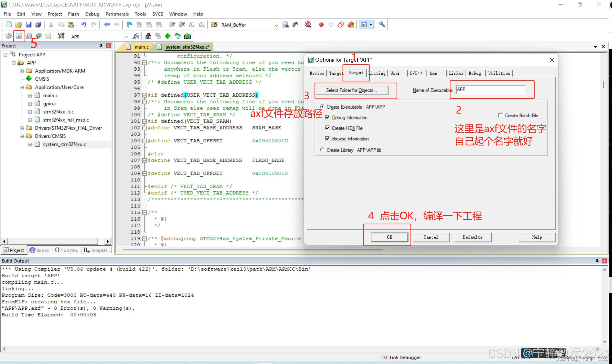612x364 pixels.
Task: Open Options for Target magic wand icon
Action: 136,36
